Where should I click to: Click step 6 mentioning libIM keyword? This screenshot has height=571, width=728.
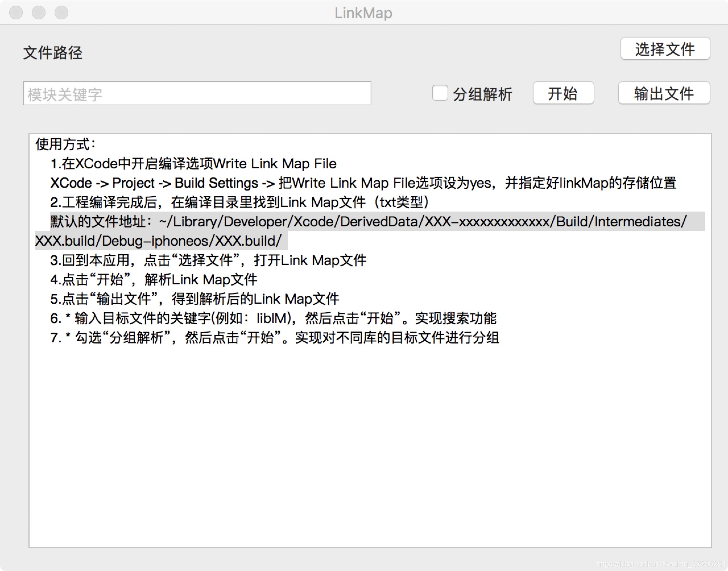273,318
